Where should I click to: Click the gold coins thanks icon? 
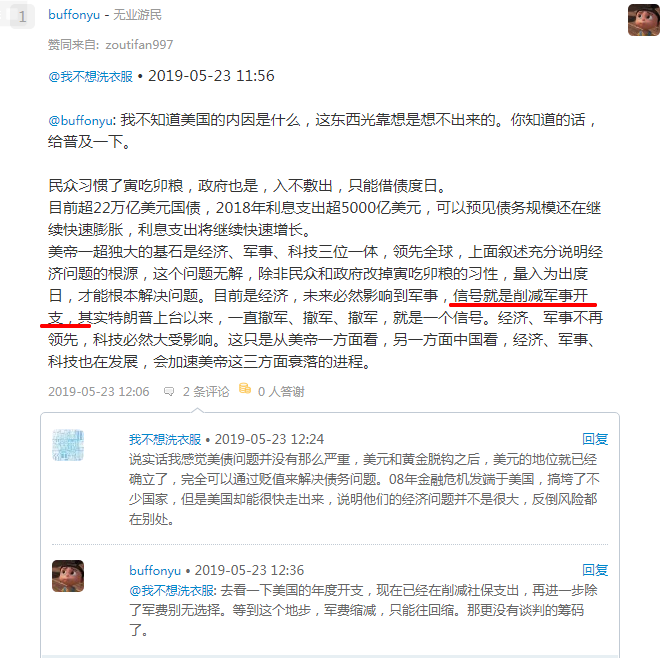[244, 388]
